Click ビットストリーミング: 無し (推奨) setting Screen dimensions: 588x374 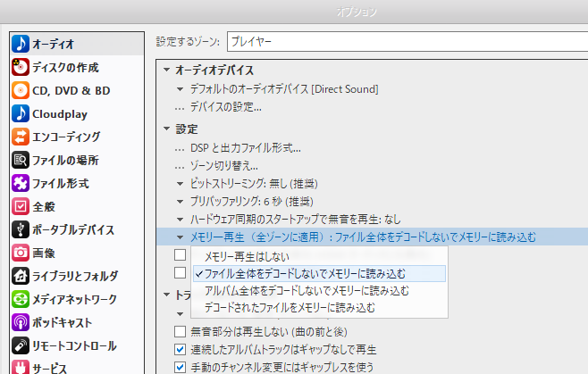tap(254, 184)
